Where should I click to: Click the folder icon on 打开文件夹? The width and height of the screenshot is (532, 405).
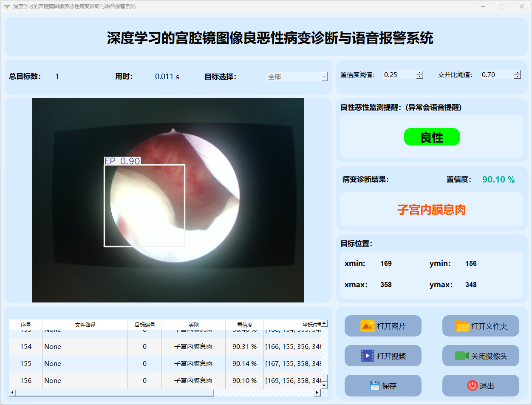pyautogui.click(x=462, y=326)
